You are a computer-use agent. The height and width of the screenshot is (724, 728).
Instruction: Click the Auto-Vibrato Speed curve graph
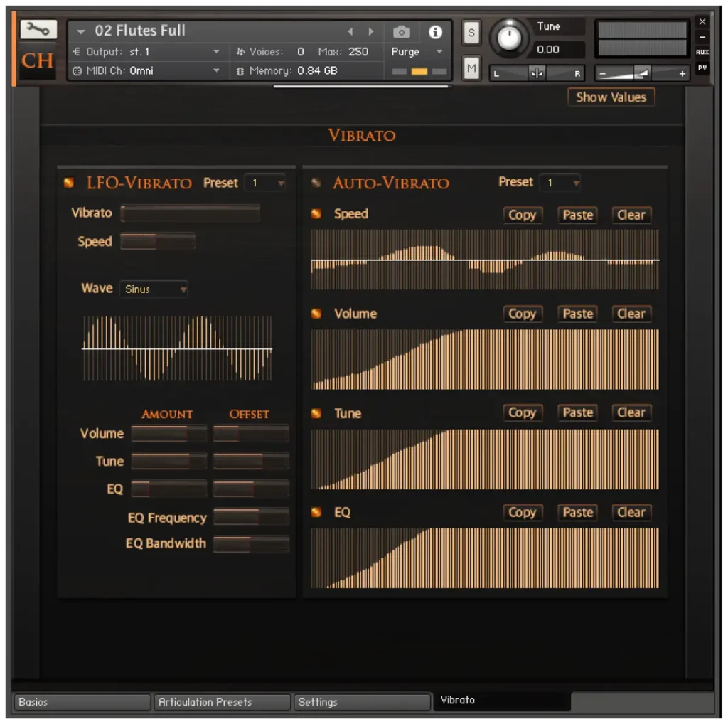[x=485, y=260]
